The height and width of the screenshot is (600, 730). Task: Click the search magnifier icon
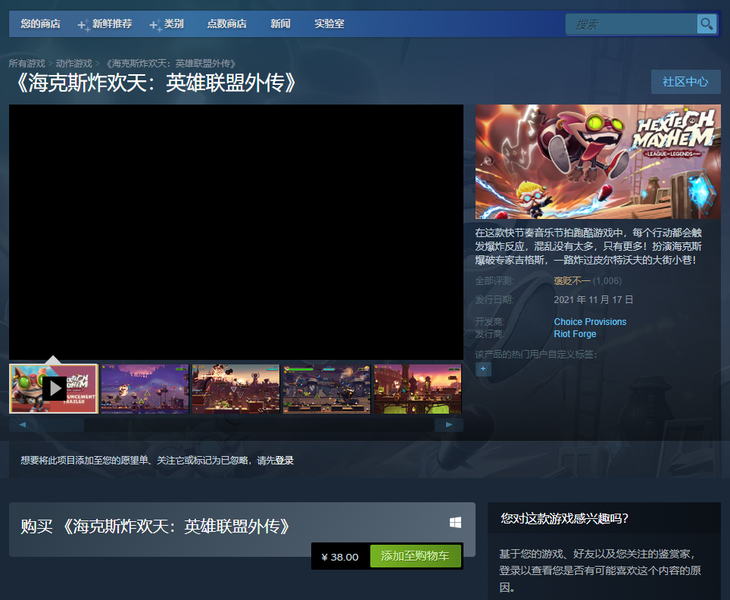click(706, 24)
